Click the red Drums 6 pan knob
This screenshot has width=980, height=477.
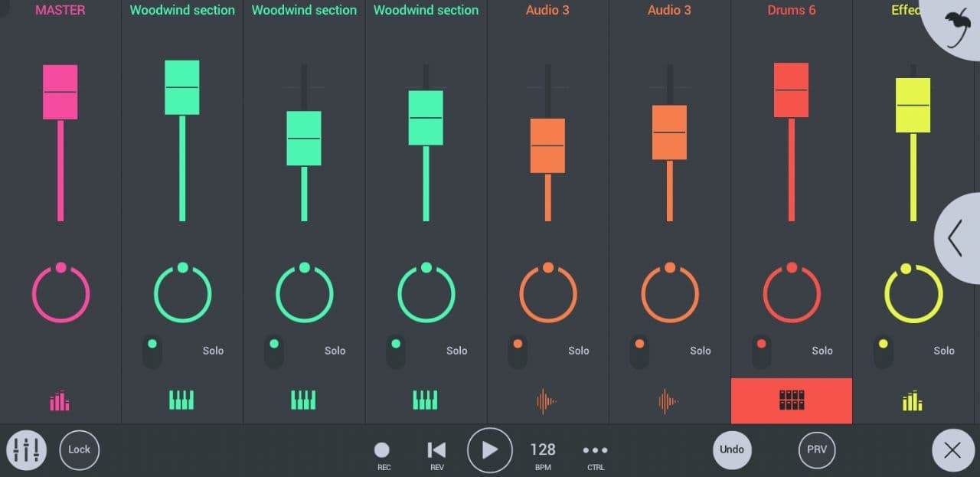(x=792, y=293)
